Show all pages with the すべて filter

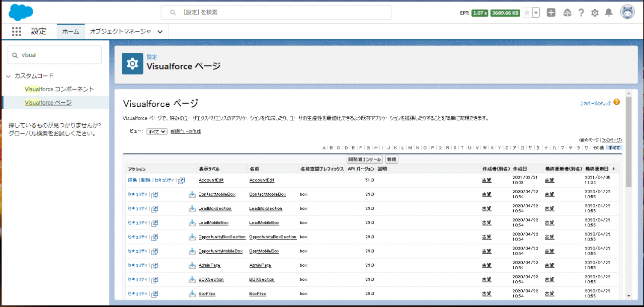point(614,147)
